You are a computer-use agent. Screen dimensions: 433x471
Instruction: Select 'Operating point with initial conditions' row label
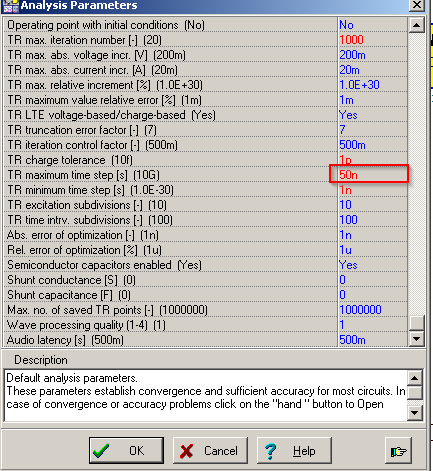click(106, 25)
